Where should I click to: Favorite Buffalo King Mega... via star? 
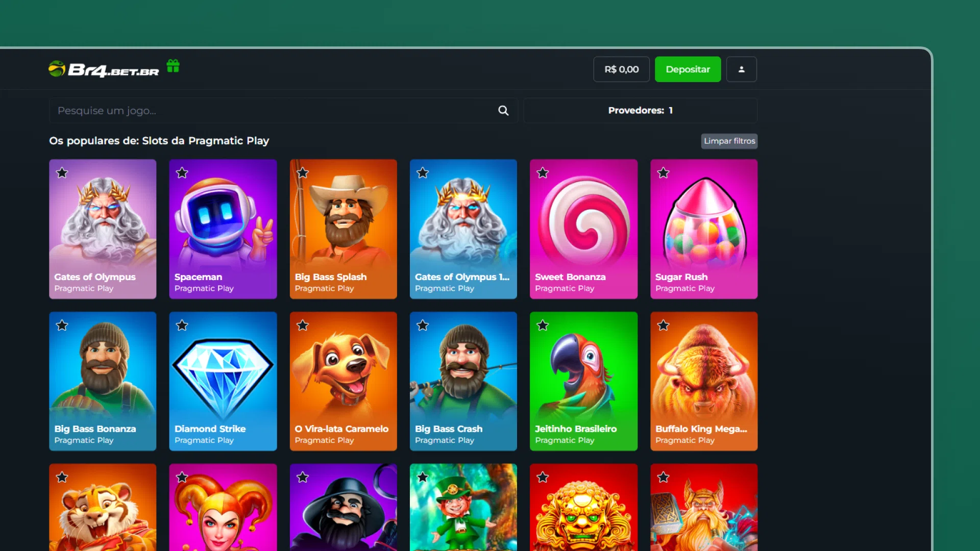point(663,325)
